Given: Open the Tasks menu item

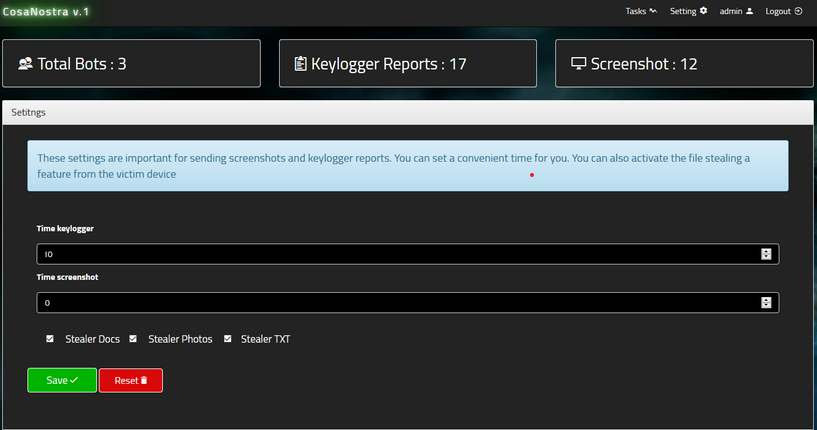Looking at the screenshot, I should 635,11.
